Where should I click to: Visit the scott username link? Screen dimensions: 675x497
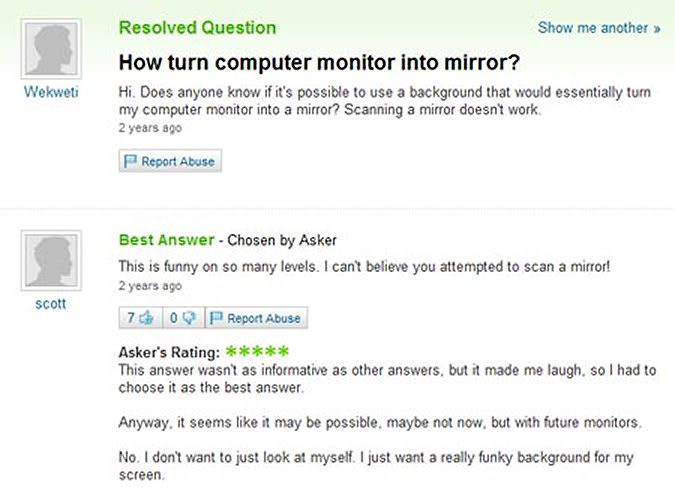pos(51,303)
